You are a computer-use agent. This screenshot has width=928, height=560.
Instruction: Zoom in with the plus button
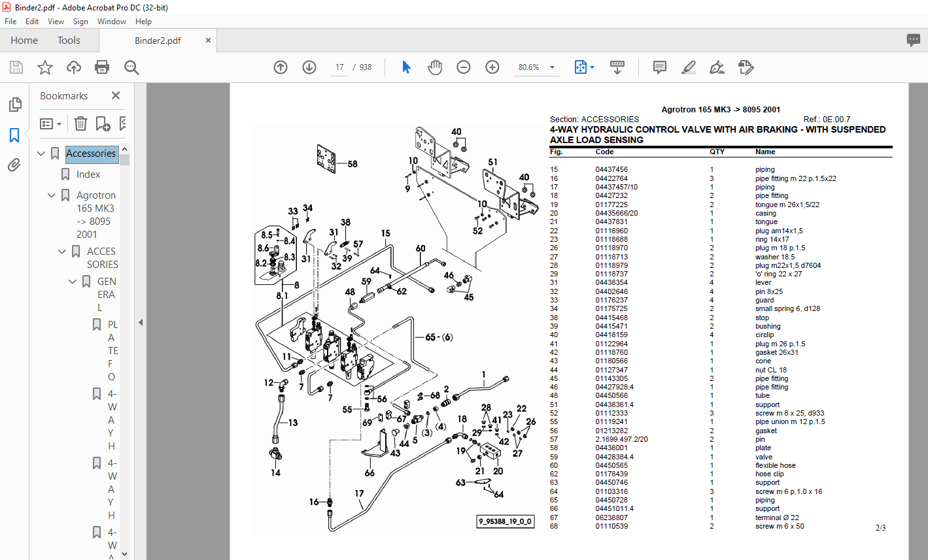pos(492,67)
